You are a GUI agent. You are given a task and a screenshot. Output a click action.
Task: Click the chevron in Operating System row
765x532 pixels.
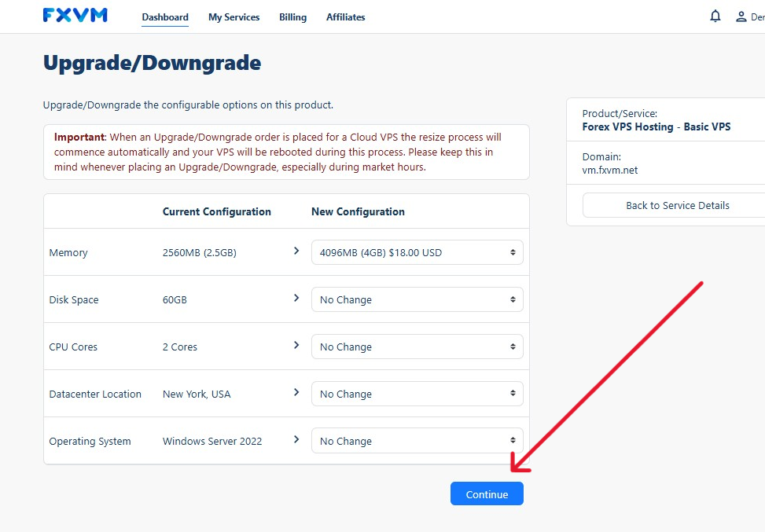point(296,439)
